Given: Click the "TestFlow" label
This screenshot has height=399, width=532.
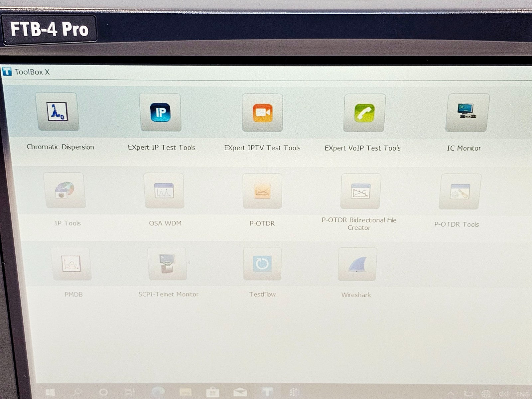Looking at the screenshot, I should click(262, 294).
